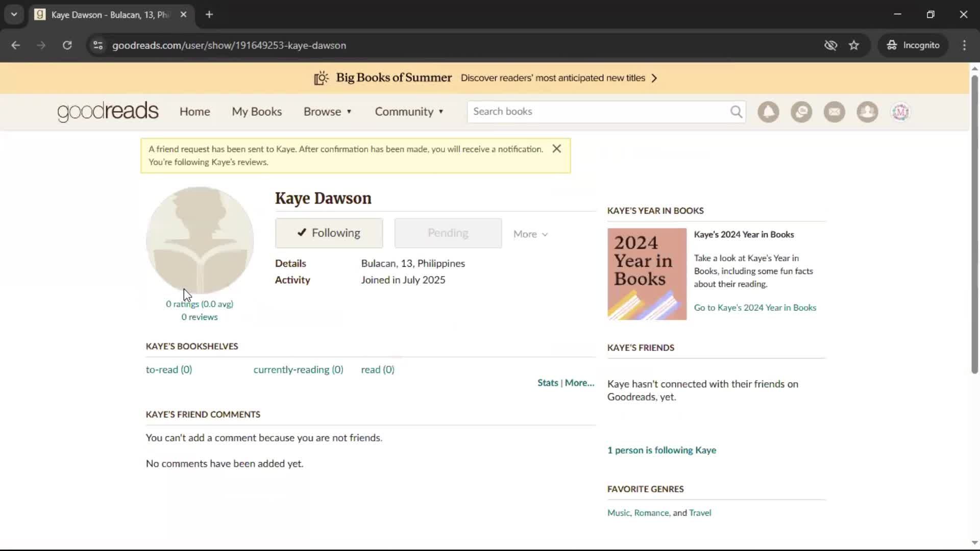
Task: Click 'Joined in July 2025' text
Action: point(403,280)
